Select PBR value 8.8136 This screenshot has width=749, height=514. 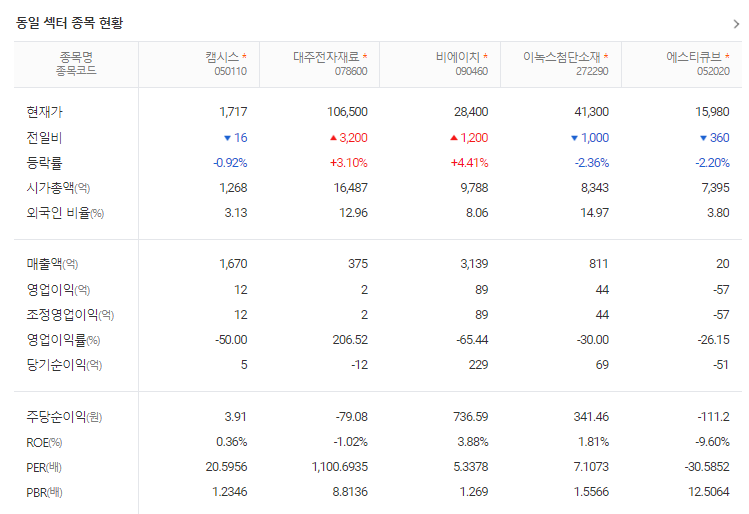pyautogui.click(x=350, y=492)
